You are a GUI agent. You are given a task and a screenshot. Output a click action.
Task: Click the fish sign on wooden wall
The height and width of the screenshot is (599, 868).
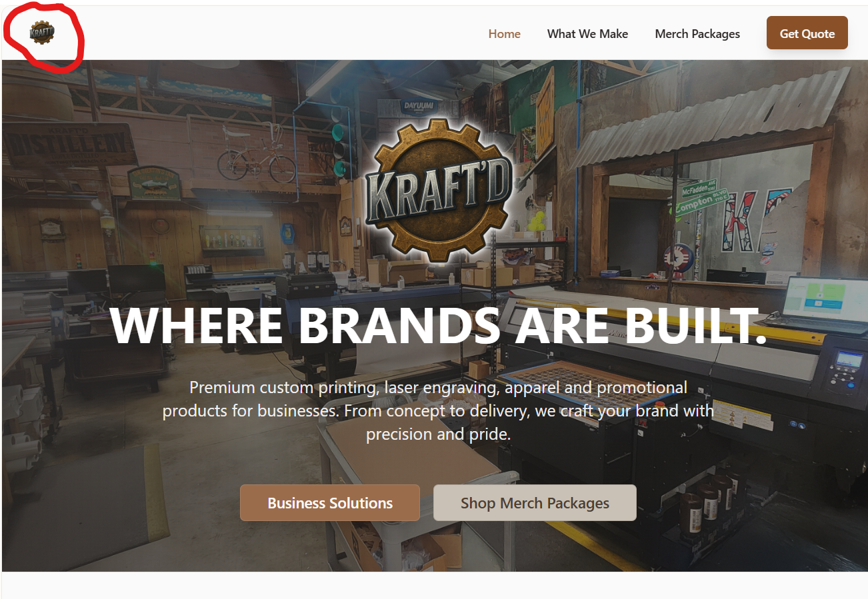155,183
